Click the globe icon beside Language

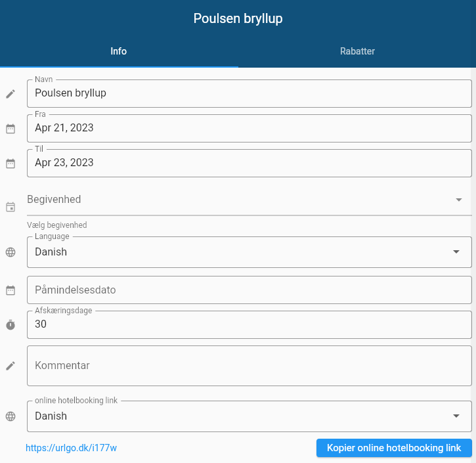click(x=11, y=252)
